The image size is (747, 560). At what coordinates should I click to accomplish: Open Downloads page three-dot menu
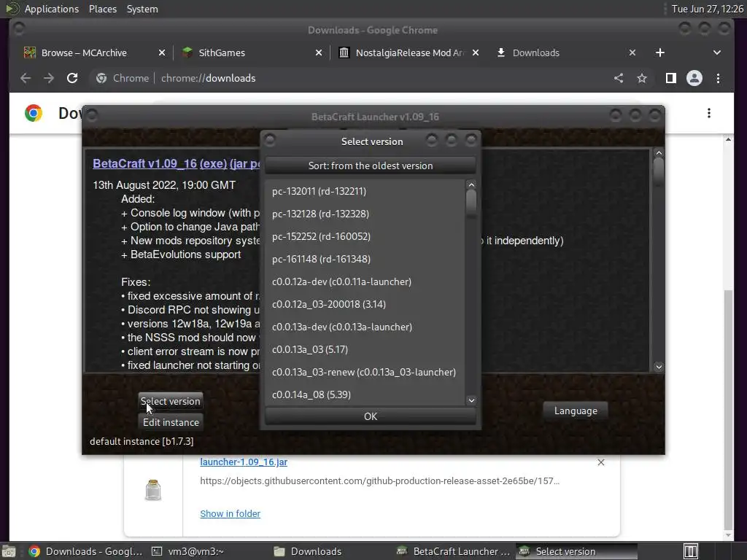coord(709,113)
